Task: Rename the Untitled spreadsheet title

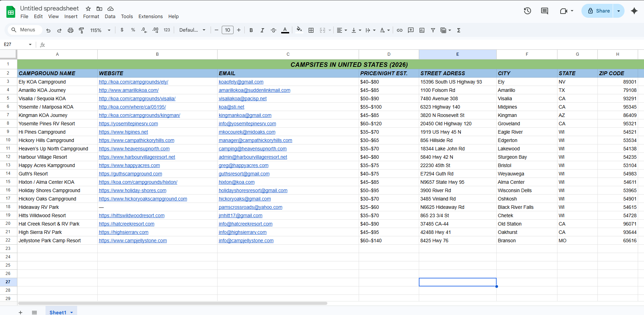Action: 49,8
